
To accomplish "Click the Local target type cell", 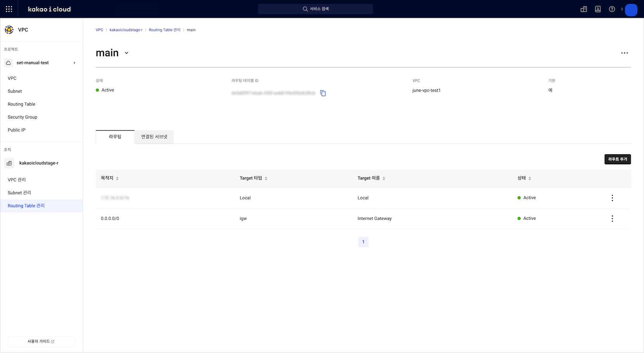I will tap(245, 198).
